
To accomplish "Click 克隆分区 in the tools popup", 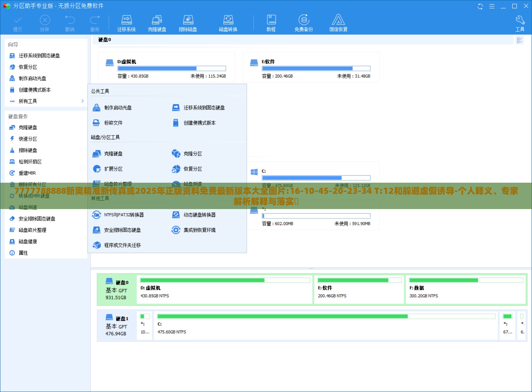I will click(x=187, y=154).
